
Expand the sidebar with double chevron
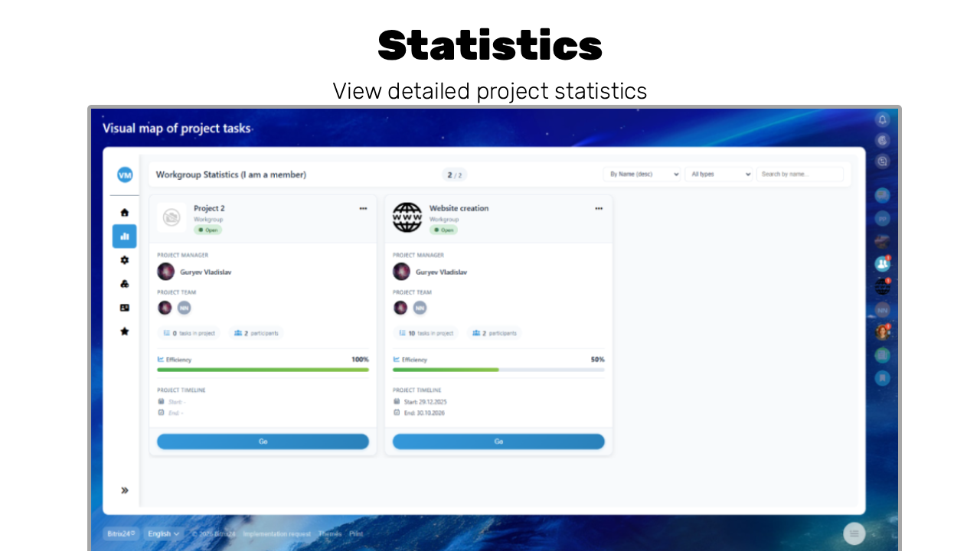pos(125,491)
